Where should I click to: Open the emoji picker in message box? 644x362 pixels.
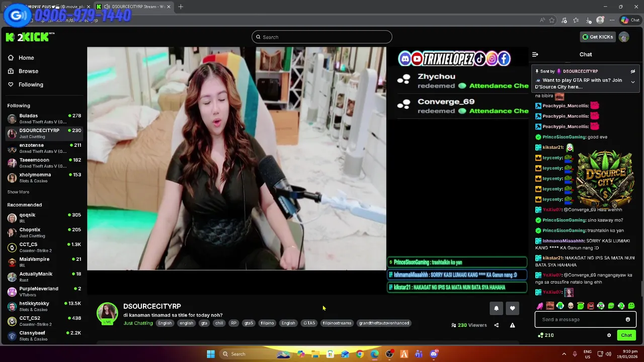628,319
